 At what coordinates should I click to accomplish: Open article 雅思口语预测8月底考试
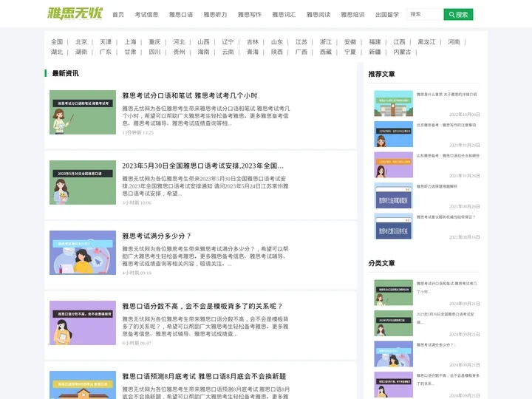pos(204,376)
